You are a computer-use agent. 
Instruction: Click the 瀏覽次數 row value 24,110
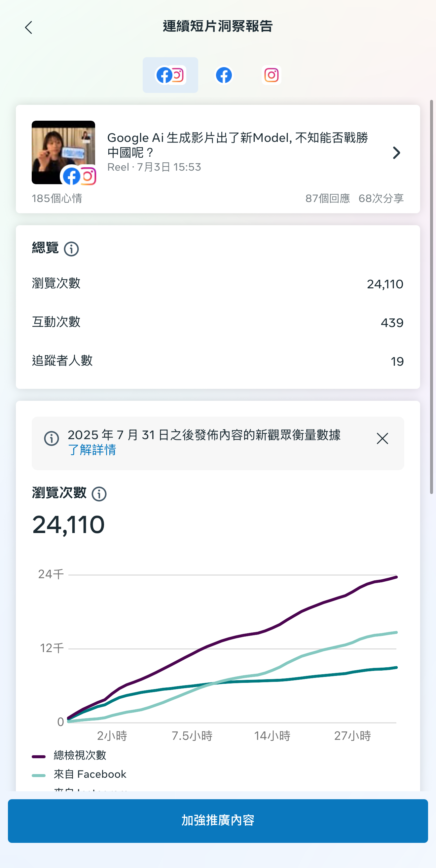pyautogui.click(x=385, y=284)
